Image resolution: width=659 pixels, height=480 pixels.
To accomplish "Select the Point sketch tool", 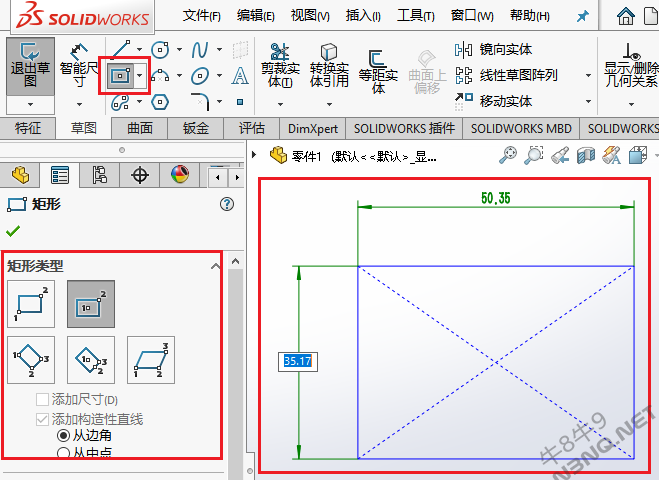I will (x=240, y=102).
